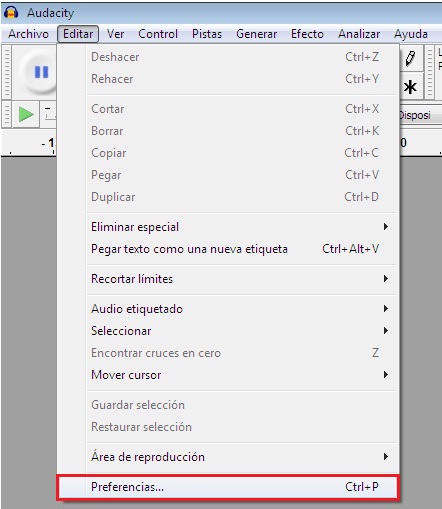
Task: Select Pegar texto como una nueva etiqueta
Action: pyautogui.click(x=228, y=249)
